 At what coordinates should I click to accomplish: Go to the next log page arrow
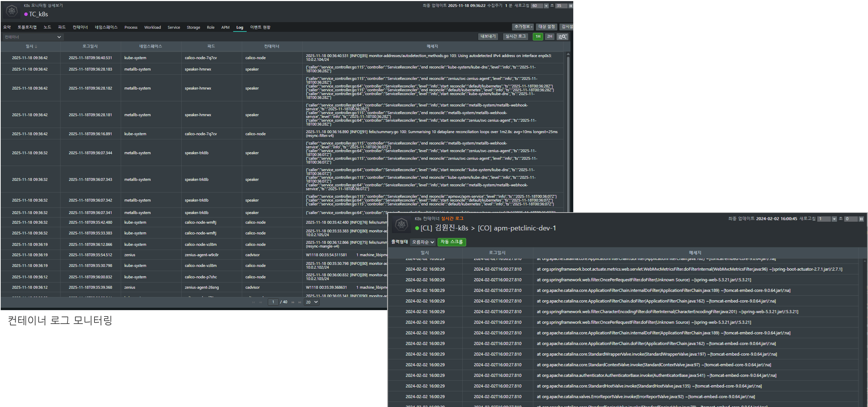coord(293,302)
